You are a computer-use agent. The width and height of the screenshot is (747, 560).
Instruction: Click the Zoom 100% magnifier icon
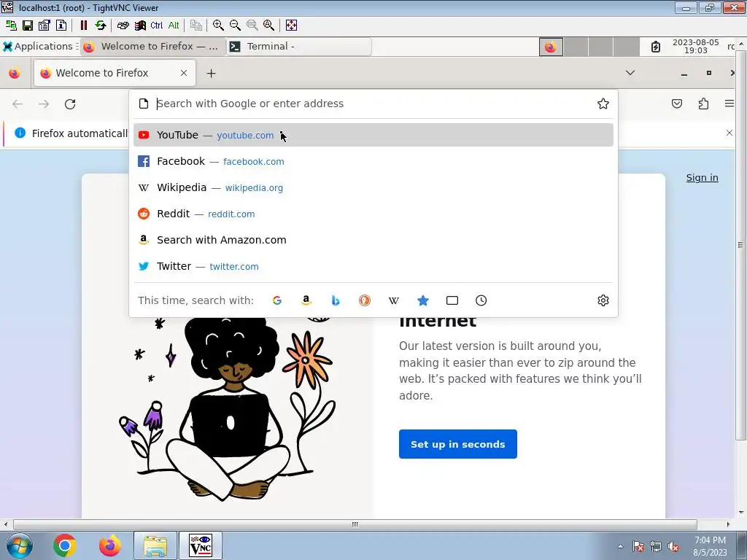tap(252, 26)
